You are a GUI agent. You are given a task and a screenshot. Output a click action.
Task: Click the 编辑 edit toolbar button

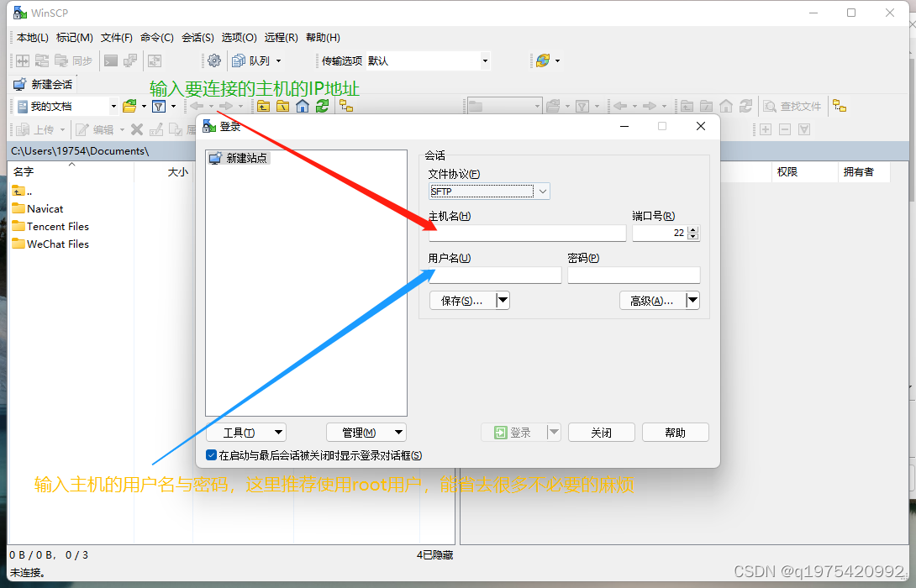coord(95,129)
